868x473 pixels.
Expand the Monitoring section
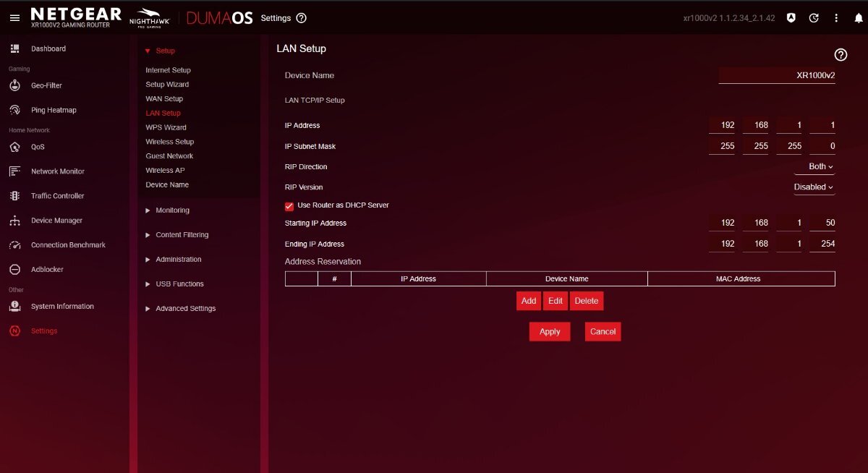point(172,210)
